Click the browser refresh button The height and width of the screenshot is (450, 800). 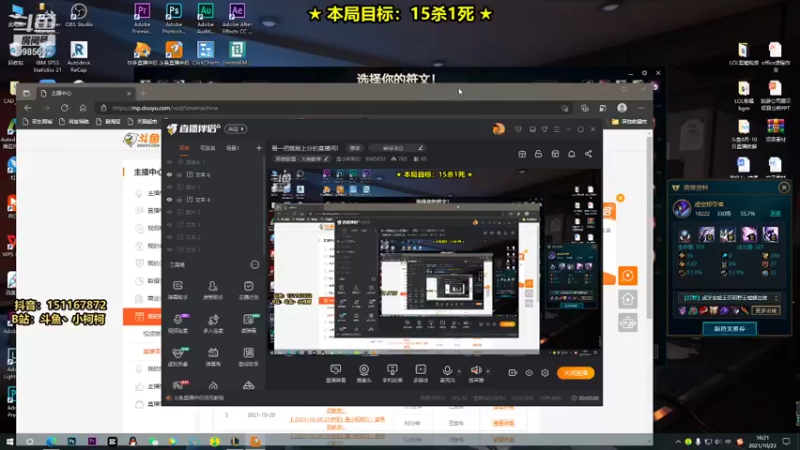64,108
